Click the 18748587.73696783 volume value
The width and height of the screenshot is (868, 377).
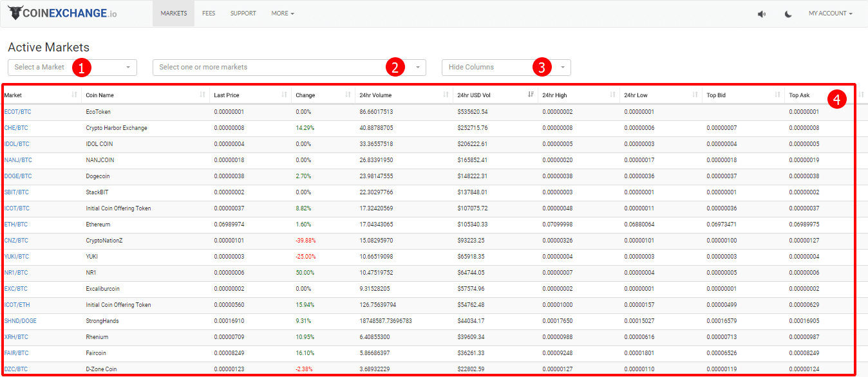tap(386, 321)
